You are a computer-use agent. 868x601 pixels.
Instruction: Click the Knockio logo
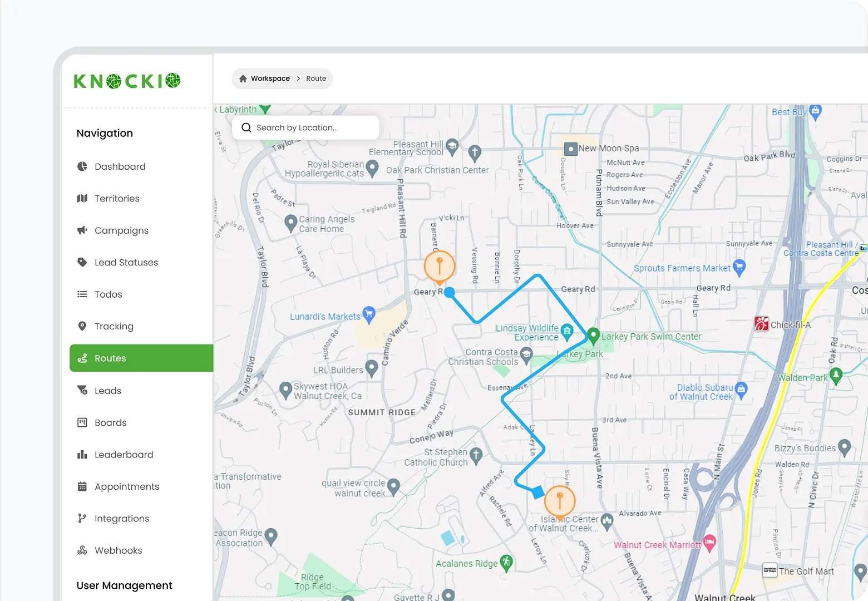click(x=127, y=81)
